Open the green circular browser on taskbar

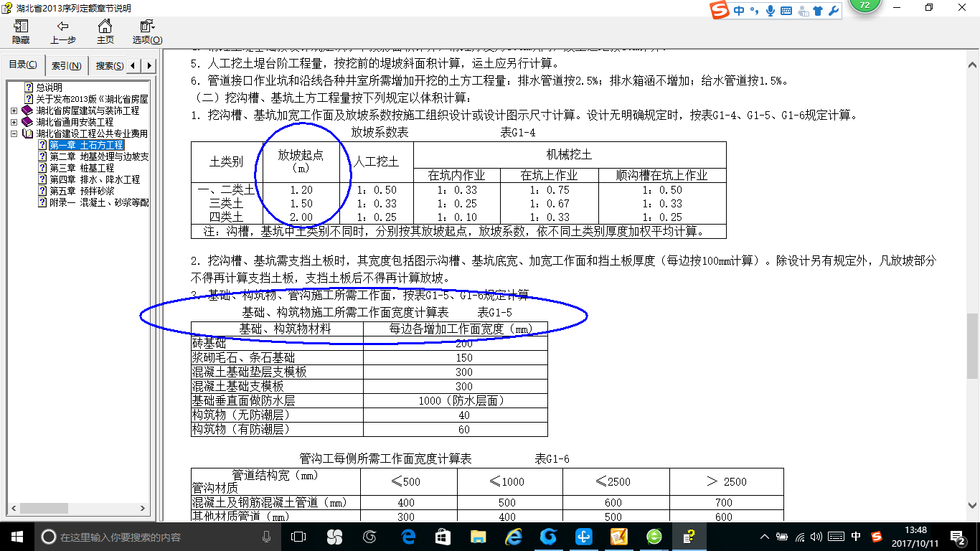coord(654,537)
